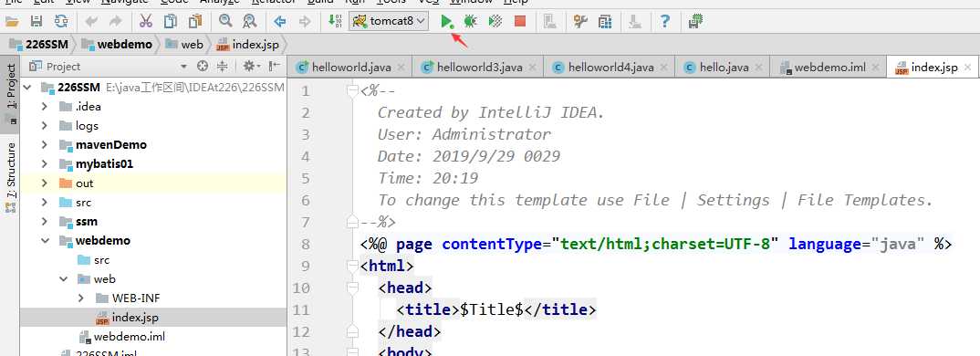
Task: Fold the html tag at line 9
Action: pyautogui.click(x=351, y=266)
